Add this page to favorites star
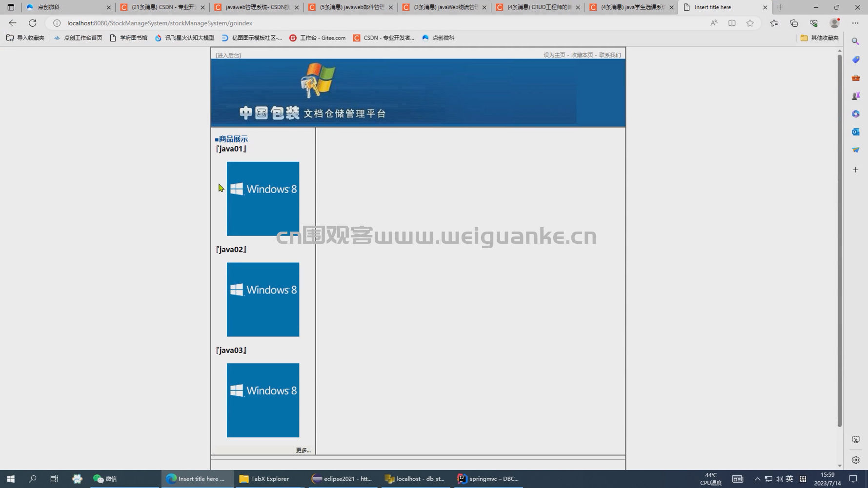Screen dimensions: 868x488 point(750,23)
